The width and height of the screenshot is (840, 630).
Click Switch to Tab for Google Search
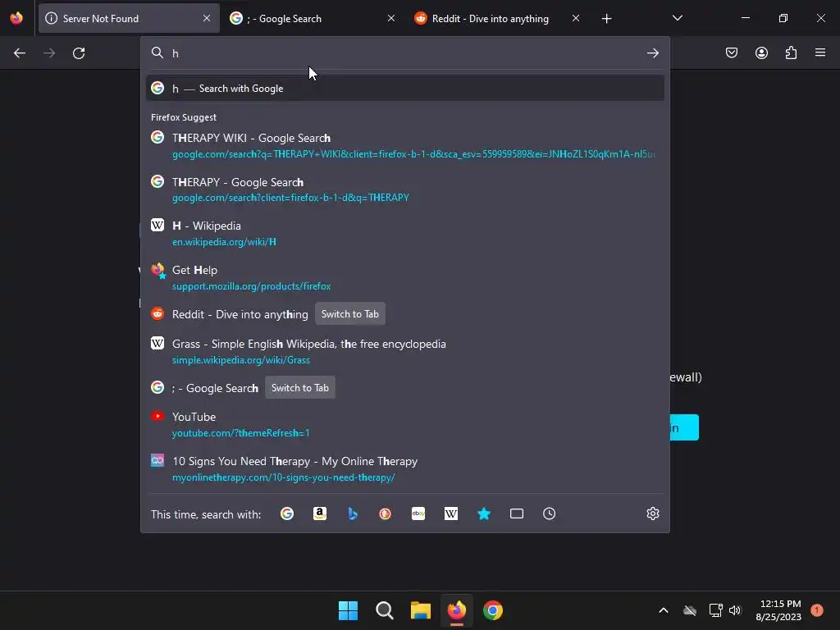[x=300, y=388]
